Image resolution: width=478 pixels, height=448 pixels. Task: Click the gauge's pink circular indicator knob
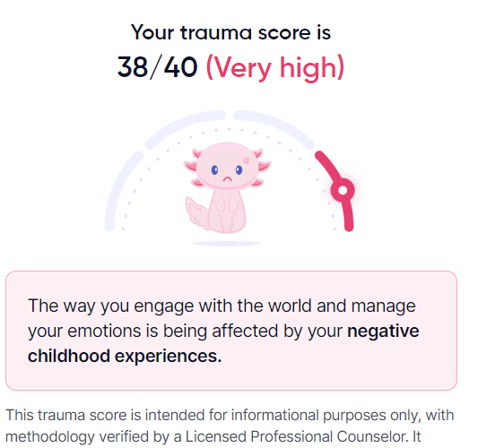pyautogui.click(x=343, y=190)
